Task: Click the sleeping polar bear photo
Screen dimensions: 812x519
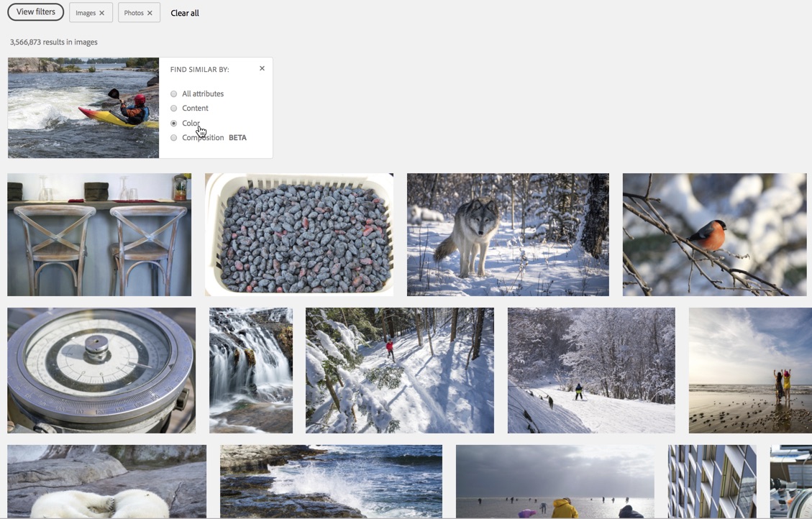Action: 106,482
